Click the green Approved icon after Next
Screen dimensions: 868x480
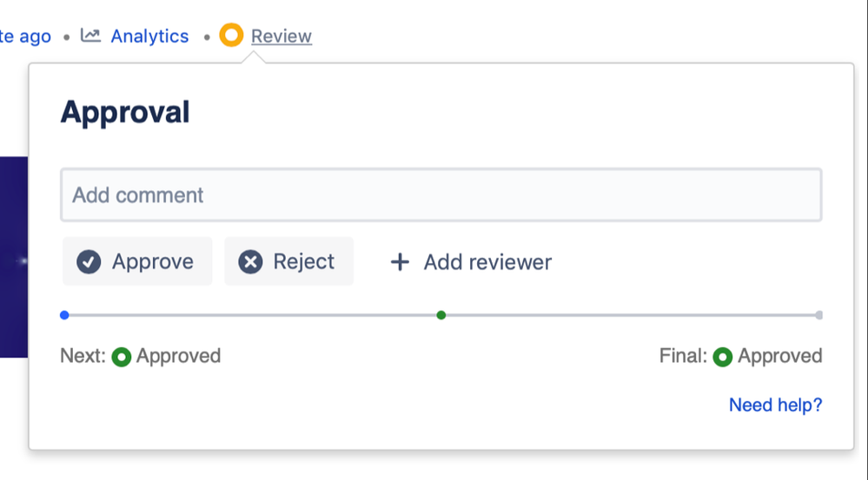pyautogui.click(x=122, y=357)
